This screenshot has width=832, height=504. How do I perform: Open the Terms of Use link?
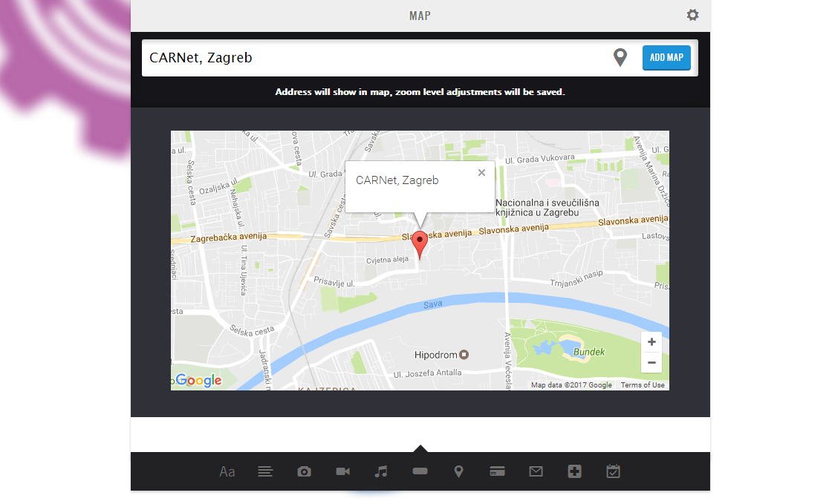[643, 385]
